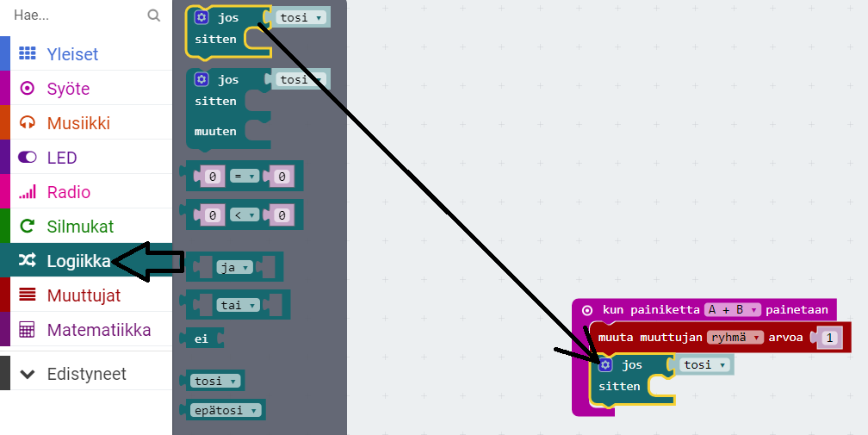
Task: Click gear icon on jos-sitten-muuten block
Action: (x=201, y=79)
